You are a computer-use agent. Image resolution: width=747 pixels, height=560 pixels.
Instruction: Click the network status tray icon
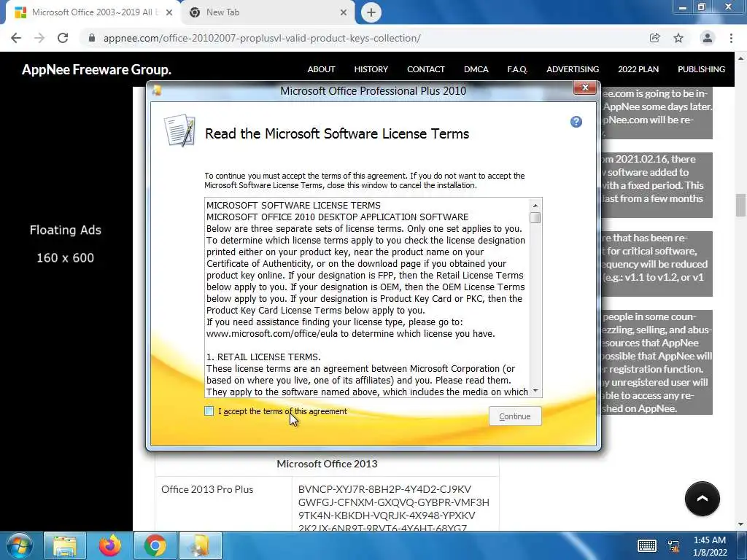click(673, 545)
